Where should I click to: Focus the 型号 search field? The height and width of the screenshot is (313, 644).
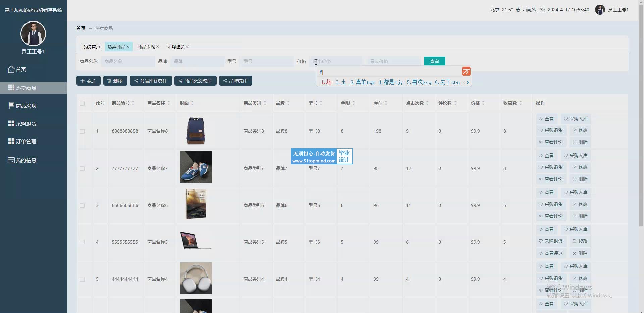[267, 61]
